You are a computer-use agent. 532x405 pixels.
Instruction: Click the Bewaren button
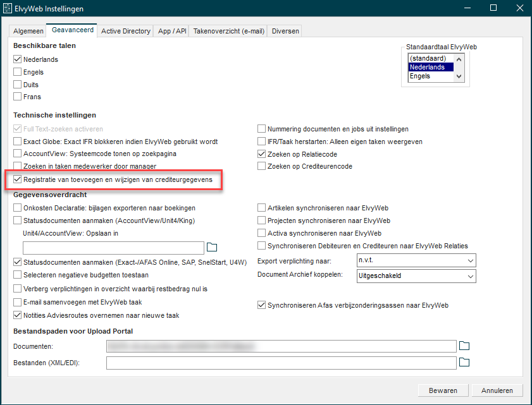point(443,390)
